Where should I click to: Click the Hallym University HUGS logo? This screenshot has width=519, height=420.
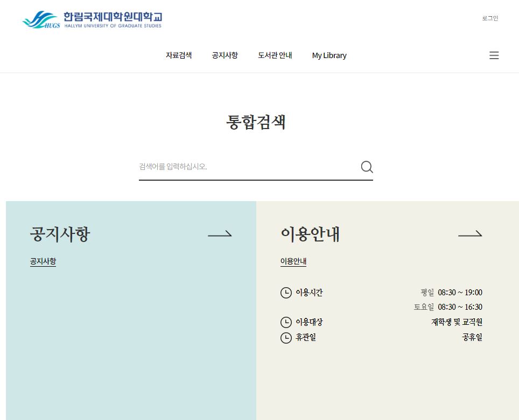coord(92,20)
